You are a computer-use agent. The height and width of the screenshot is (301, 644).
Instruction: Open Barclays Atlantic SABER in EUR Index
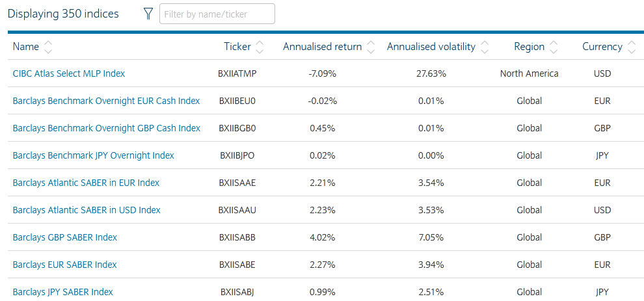86,183
